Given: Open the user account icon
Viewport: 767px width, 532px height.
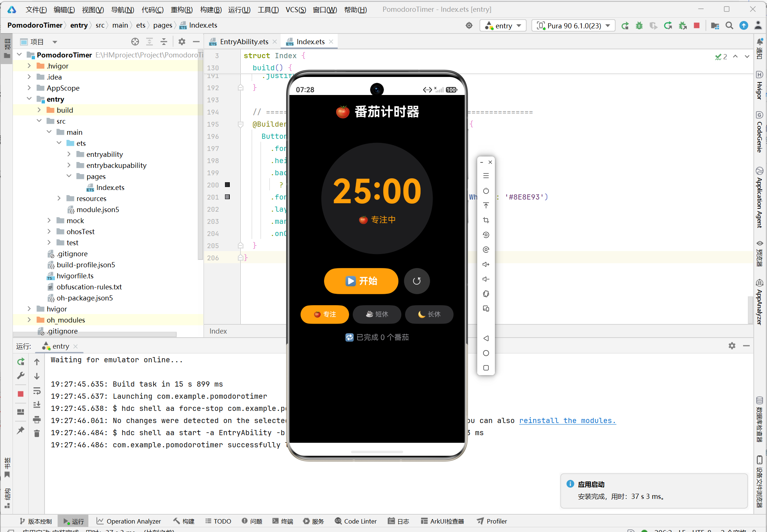Looking at the screenshot, I should point(758,26).
